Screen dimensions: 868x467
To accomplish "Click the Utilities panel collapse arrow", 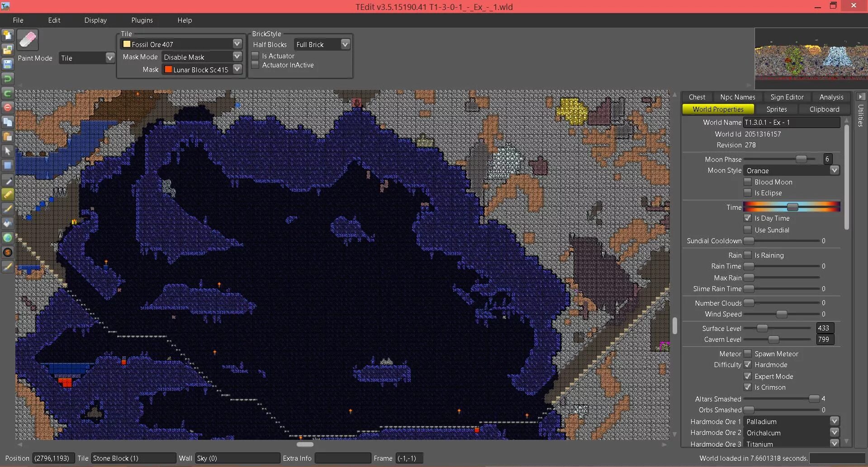I will pos(861,97).
